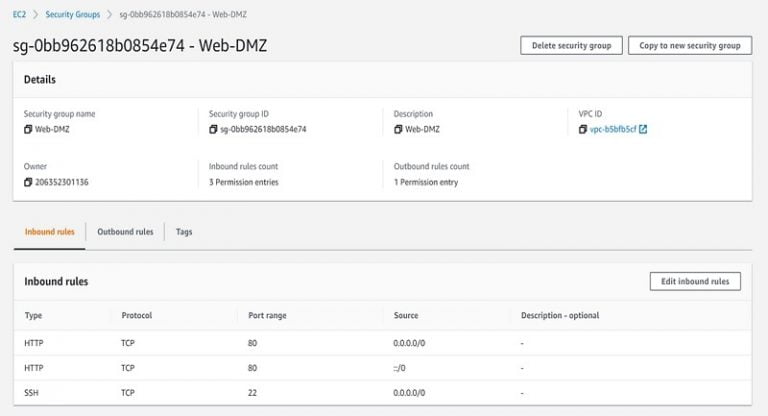
Task: Click the Protocol column header
Action: point(137,316)
